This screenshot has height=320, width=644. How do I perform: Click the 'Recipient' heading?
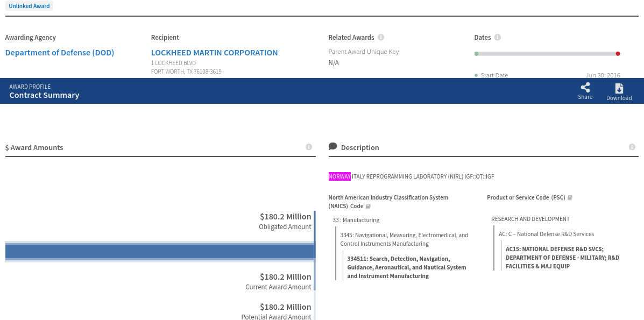[165, 38]
